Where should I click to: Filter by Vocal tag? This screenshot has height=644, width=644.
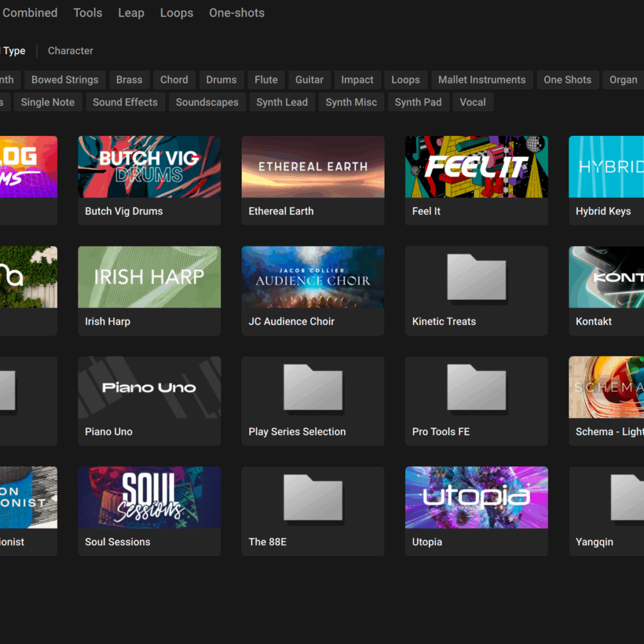tap(473, 103)
